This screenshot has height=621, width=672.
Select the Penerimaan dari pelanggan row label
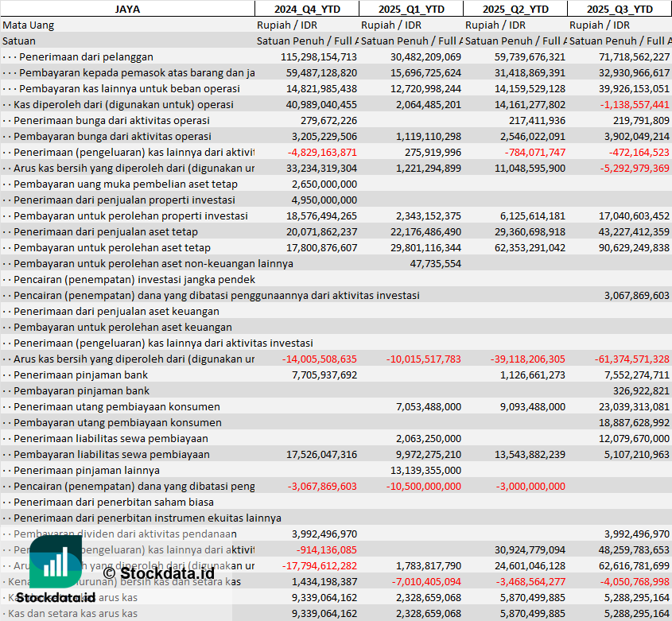pos(86,56)
